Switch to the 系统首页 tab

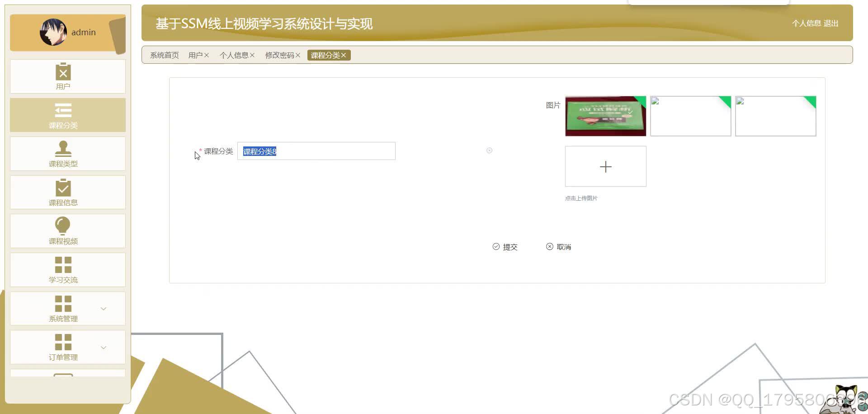point(164,55)
